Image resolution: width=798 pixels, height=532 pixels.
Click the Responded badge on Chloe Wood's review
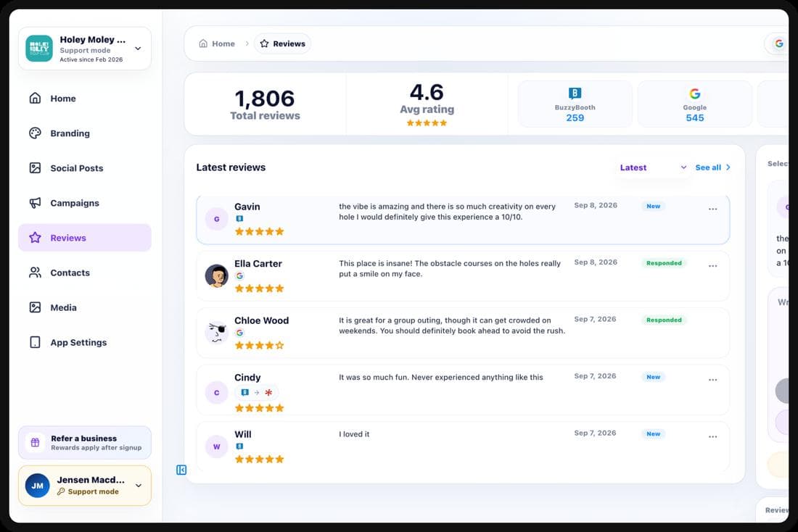(x=664, y=320)
